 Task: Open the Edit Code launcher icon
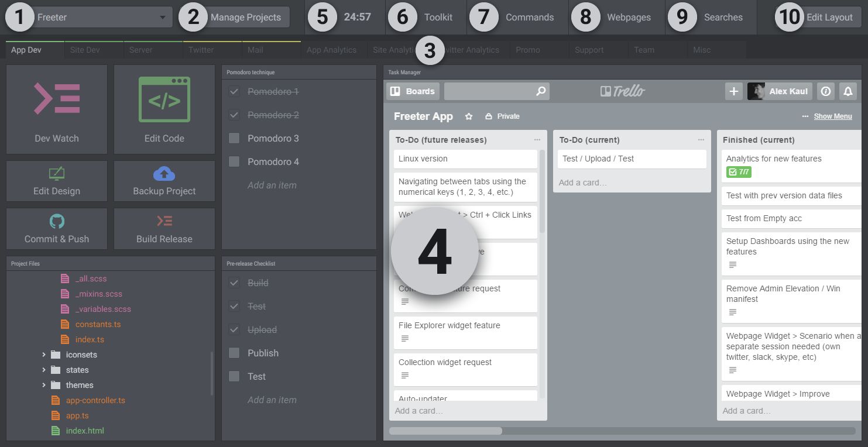pyautogui.click(x=164, y=99)
